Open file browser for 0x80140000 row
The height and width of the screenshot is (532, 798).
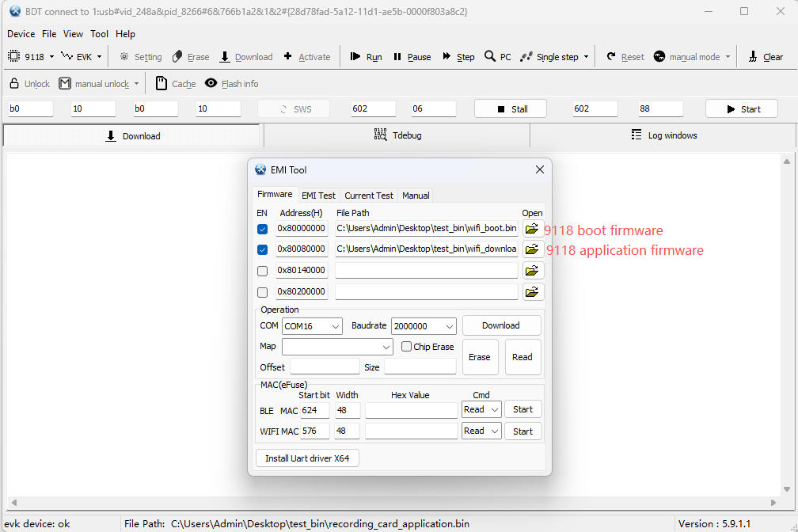532,271
